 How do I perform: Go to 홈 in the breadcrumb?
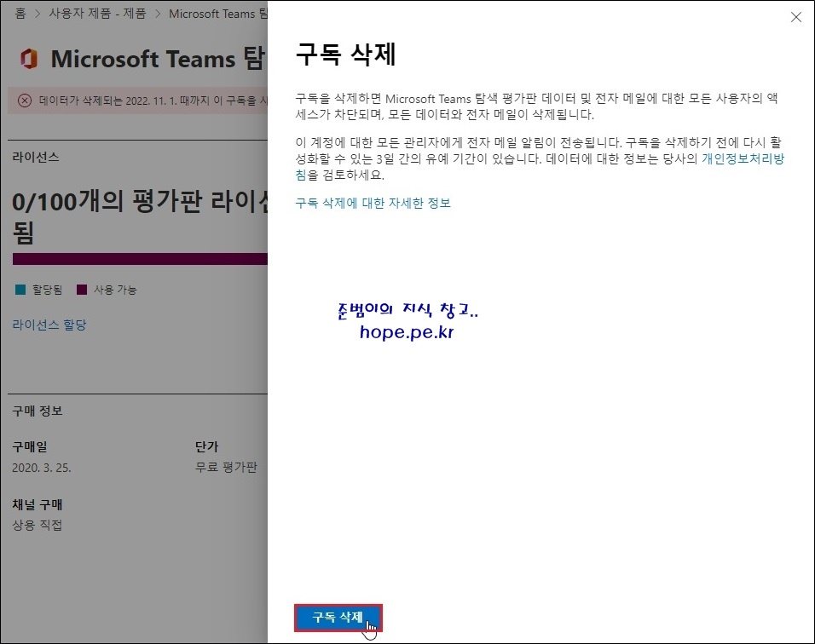(20, 14)
